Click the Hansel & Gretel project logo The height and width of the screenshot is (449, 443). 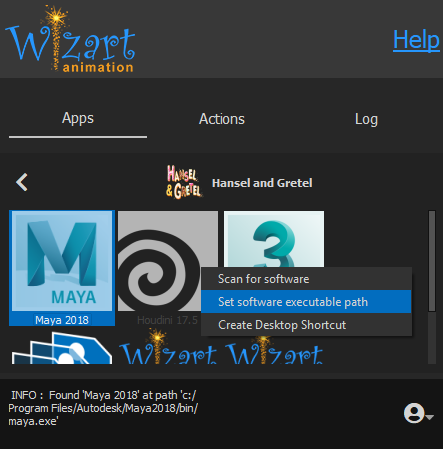tap(184, 182)
